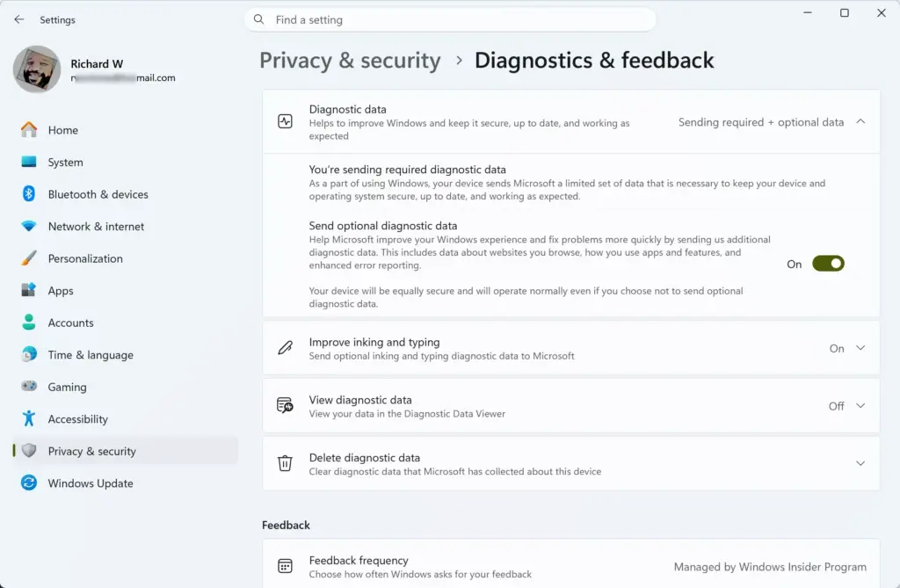Viewport: 900px width, 588px height.
Task: Go to Bluetooth & devices
Action: coord(125,194)
